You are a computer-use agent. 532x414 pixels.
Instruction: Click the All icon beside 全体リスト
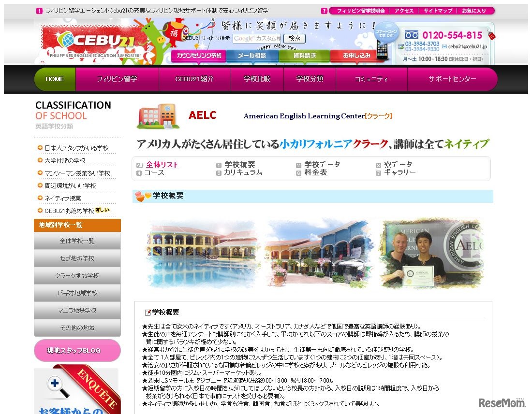pos(139,165)
